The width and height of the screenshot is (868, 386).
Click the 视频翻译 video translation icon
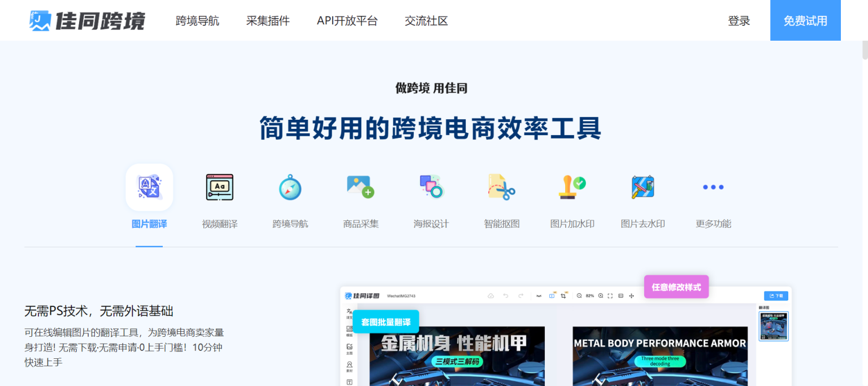click(219, 187)
